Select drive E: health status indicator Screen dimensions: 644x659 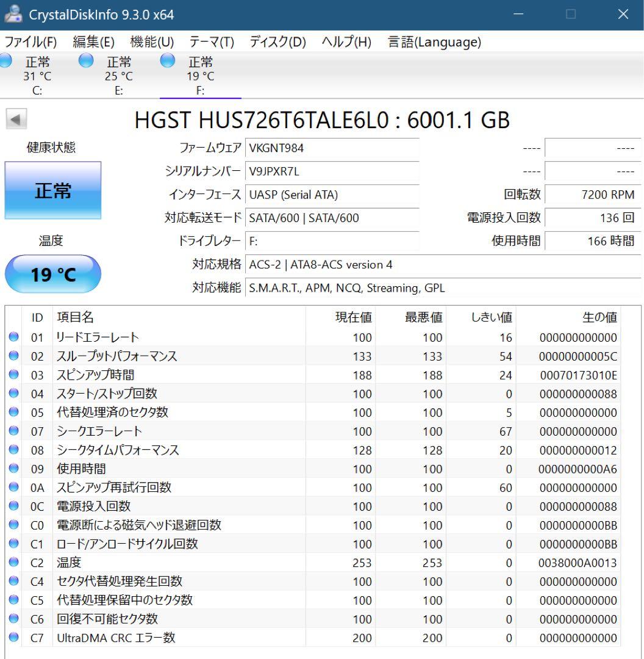pos(85,61)
